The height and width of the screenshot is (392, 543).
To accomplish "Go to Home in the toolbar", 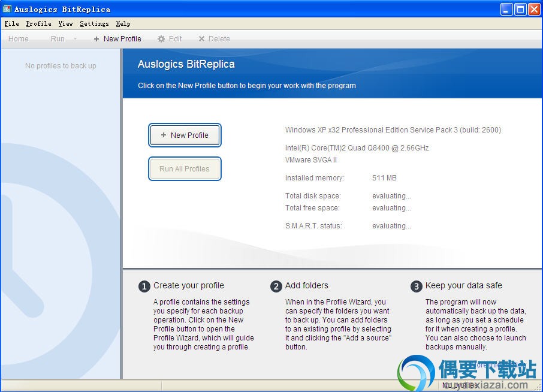I will point(19,39).
